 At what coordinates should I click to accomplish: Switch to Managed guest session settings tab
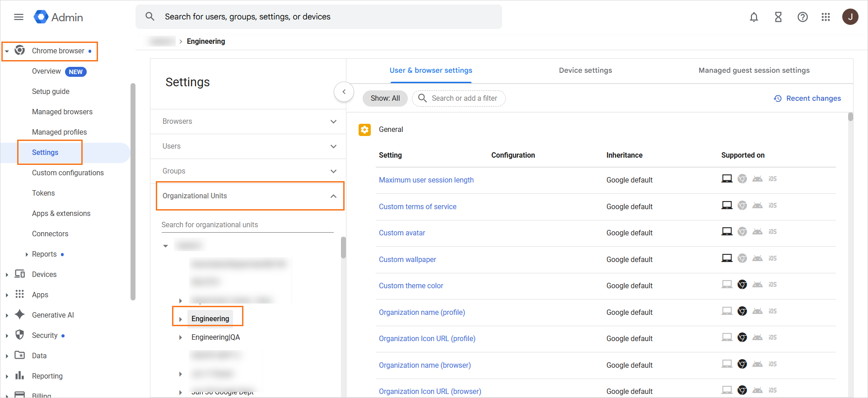point(754,70)
